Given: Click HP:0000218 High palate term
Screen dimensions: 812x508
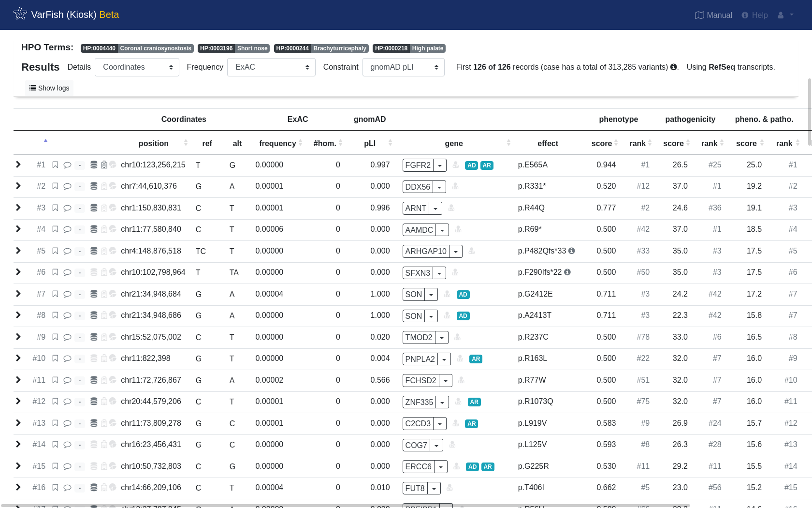Looking at the screenshot, I should coord(409,48).
